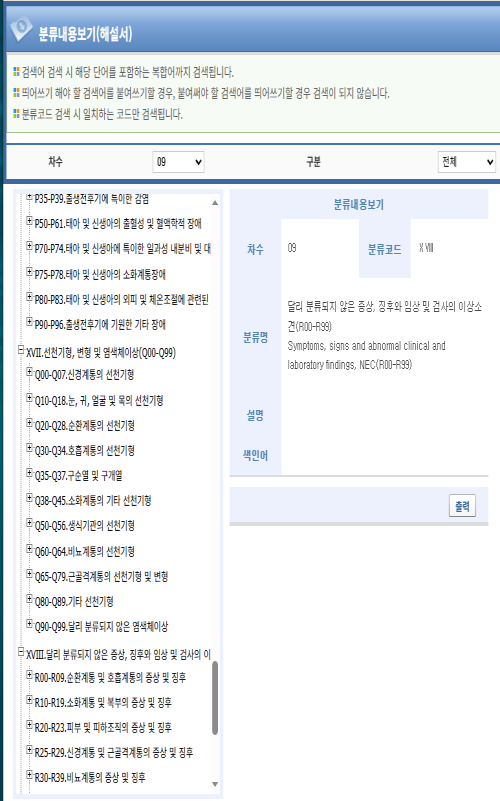Select R00-R09.순환계통 및 호흡계통의 증상 item
Image resolution: width=500 pixels, height=801 pixels.
click(x=110, y=678)
